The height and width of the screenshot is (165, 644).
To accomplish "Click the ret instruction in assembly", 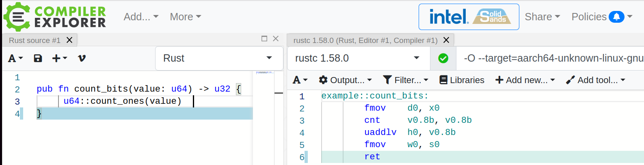I will coord(372,157).
